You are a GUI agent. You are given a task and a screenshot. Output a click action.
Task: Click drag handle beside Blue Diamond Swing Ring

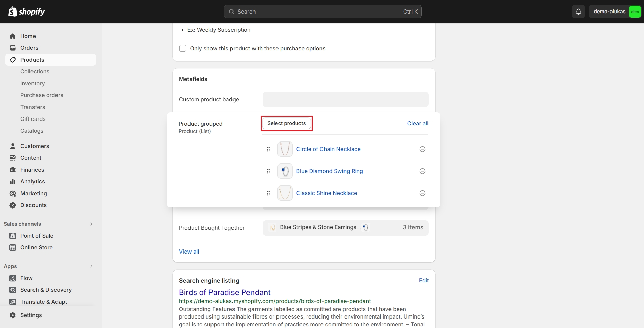[268, 171]
